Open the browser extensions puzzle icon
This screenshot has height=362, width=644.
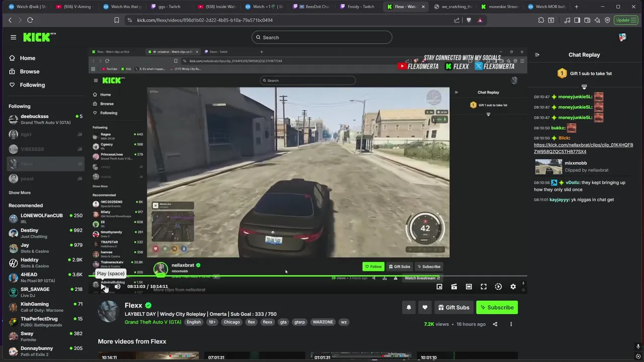point(541,20)
